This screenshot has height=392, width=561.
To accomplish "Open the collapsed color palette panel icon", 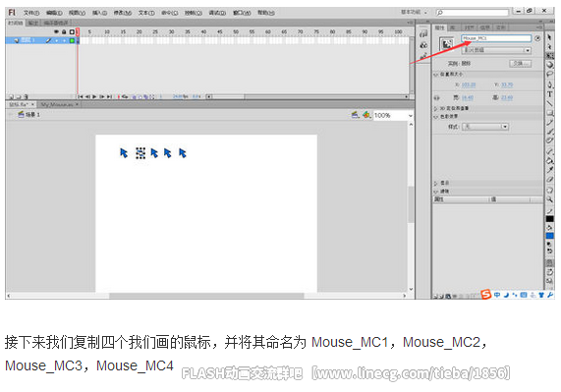I will tap(423, 45).
